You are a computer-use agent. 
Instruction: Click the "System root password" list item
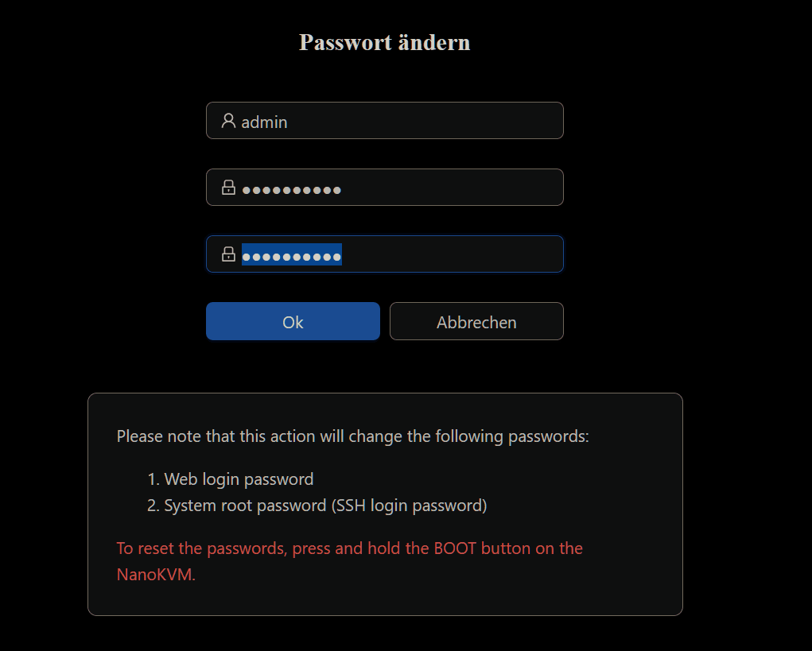(x=245, y=506)
